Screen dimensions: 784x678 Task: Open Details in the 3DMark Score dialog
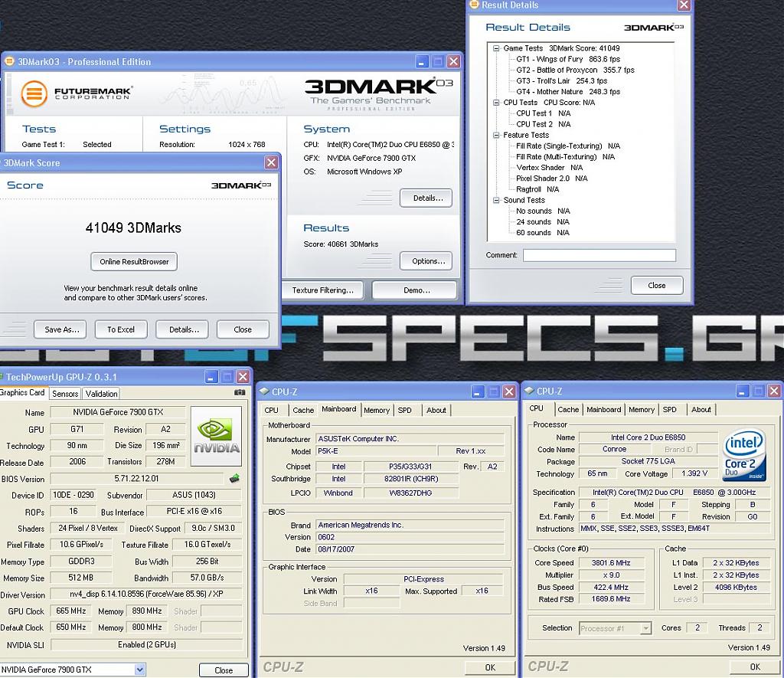[184, 329]
